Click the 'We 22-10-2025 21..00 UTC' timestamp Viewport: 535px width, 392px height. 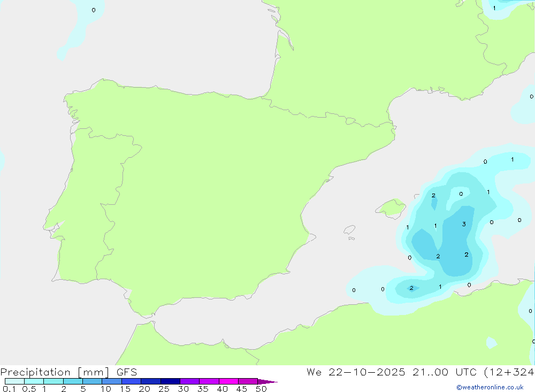tap(392, 372)
